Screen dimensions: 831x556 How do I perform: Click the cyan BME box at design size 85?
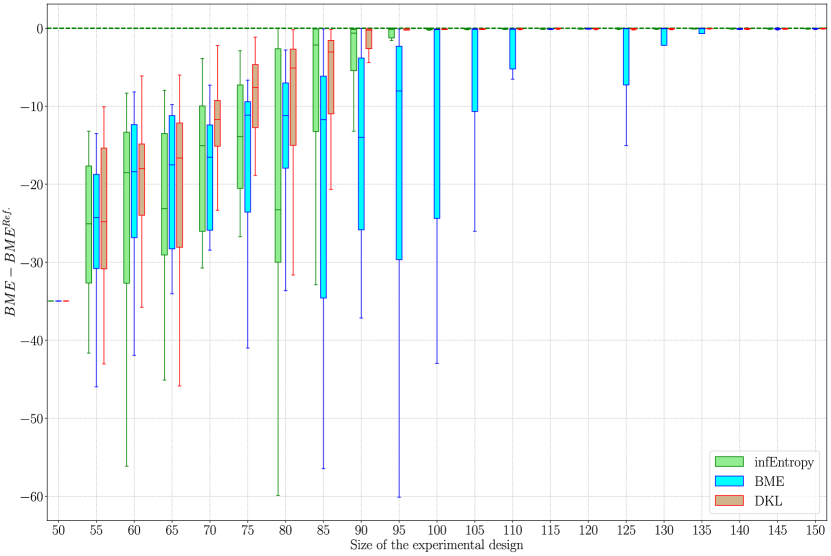(x=323, y=187)
